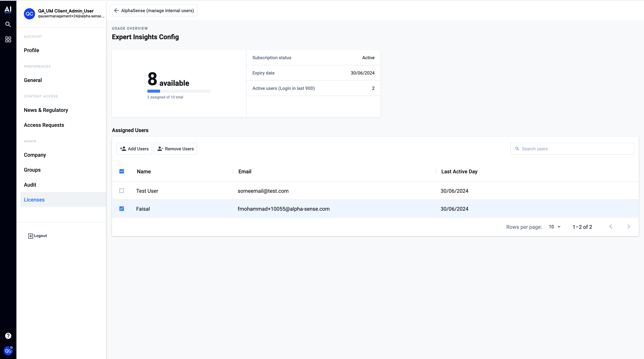
Task: Open News & Regulatory content access
Action: pos(46,110)
